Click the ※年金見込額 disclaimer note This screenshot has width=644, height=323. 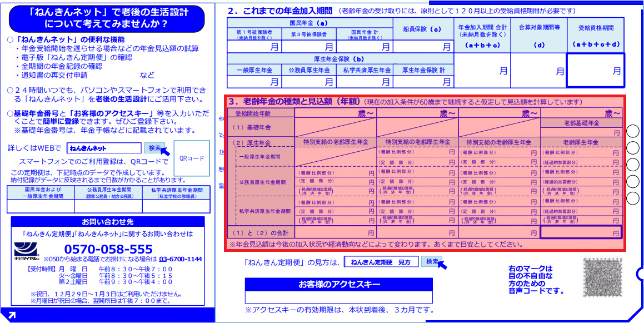point(376,244)
